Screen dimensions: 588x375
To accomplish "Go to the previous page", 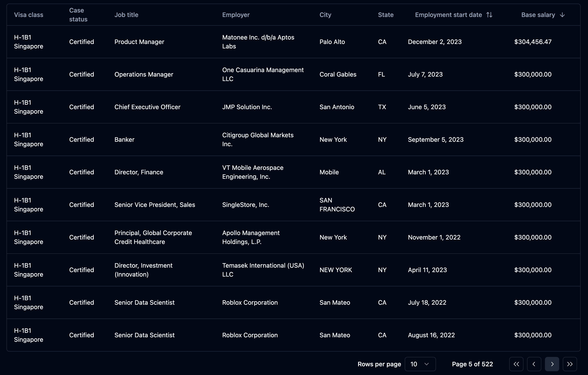I will pos(534,364).
